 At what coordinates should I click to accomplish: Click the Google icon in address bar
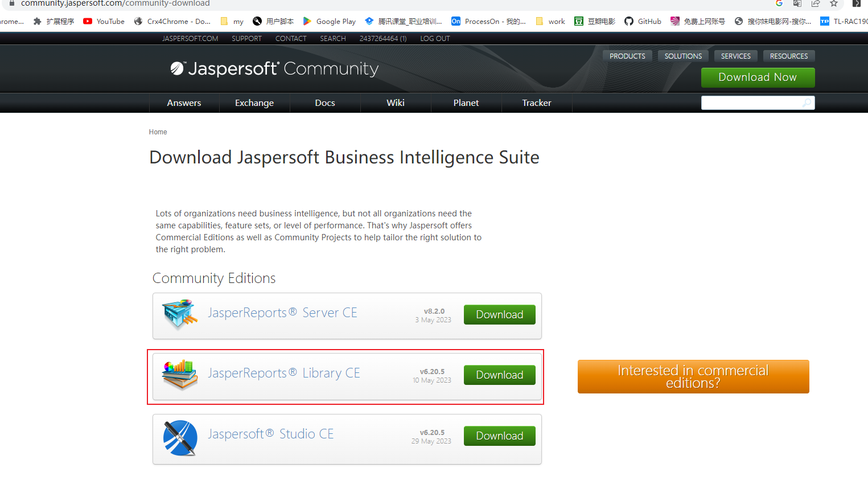click(x=779, y=3)
